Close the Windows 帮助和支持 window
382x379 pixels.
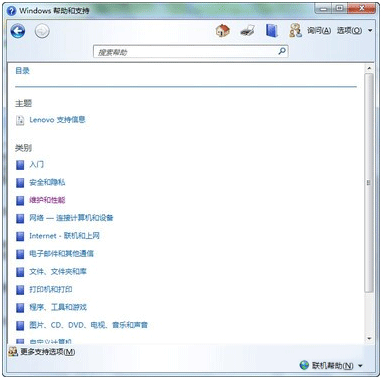(x=361, y=8)
